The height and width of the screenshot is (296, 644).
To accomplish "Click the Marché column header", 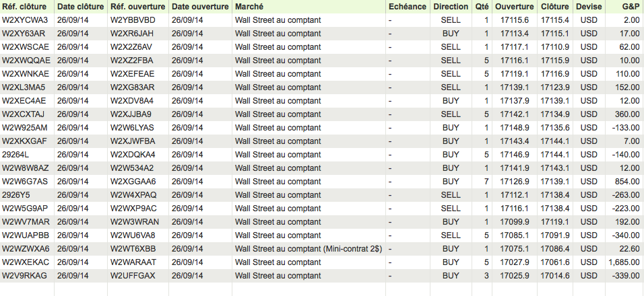I will point(249,6).
